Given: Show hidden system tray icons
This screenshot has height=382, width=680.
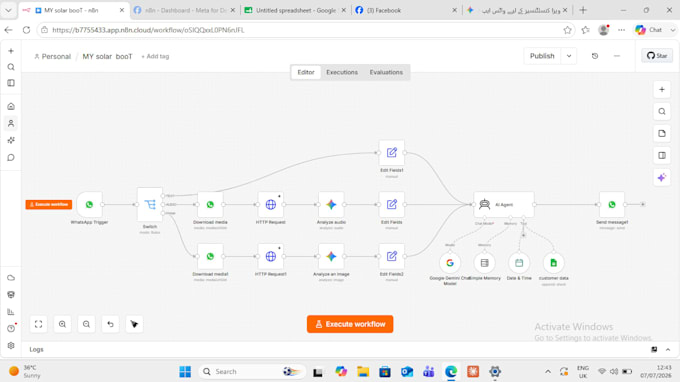Looking at the screenshot, I should [x=548, y=372].
